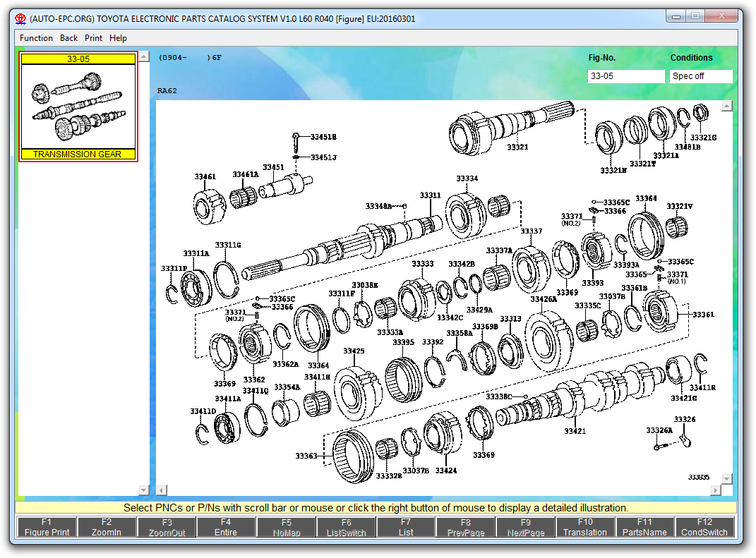Select part number 33451J label

(323, 157)
